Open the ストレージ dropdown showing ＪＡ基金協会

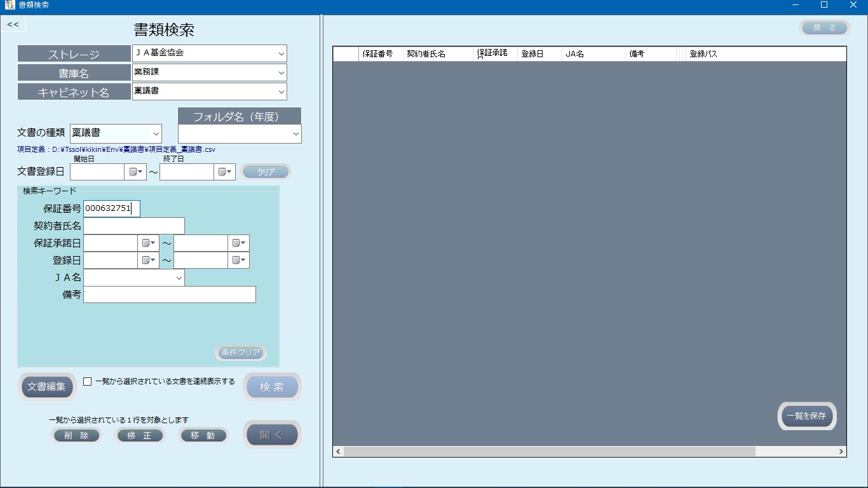(281, 54)
